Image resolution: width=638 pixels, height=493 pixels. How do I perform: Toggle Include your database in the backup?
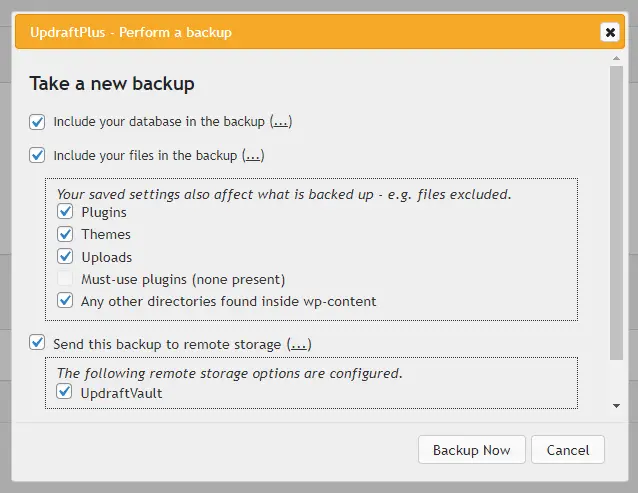tap(38, 122)
